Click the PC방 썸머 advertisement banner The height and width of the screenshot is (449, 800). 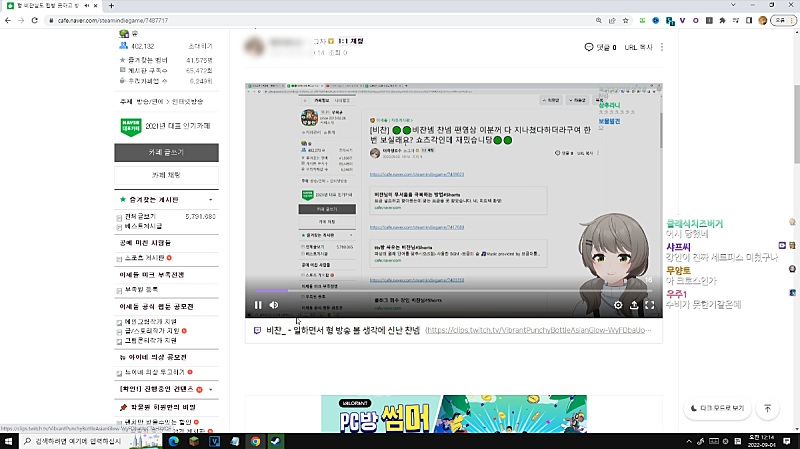tap(454, 414)
